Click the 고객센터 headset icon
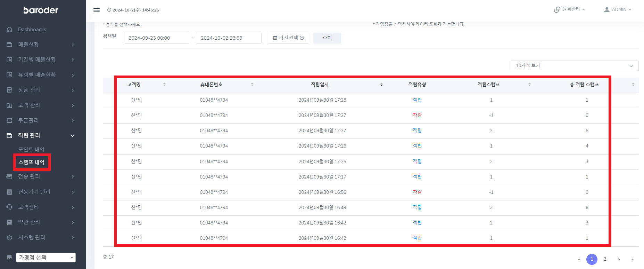The image size is (644, 269). tap(9, 207)
